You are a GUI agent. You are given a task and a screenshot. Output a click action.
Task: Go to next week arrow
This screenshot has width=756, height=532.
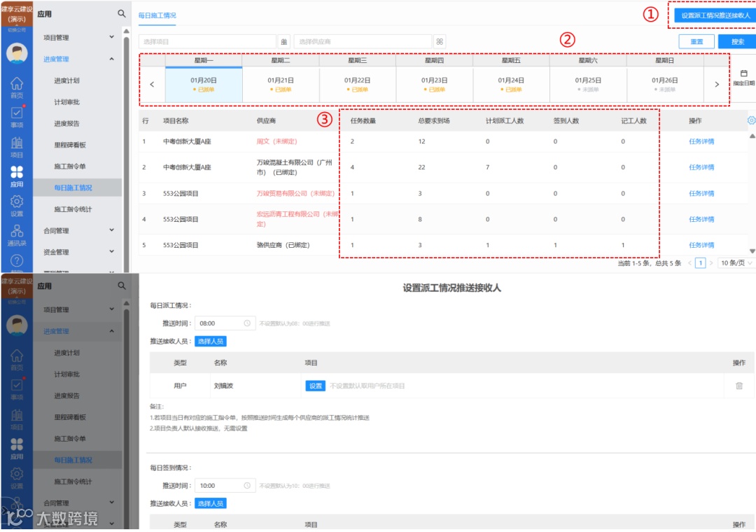(717, 85)
